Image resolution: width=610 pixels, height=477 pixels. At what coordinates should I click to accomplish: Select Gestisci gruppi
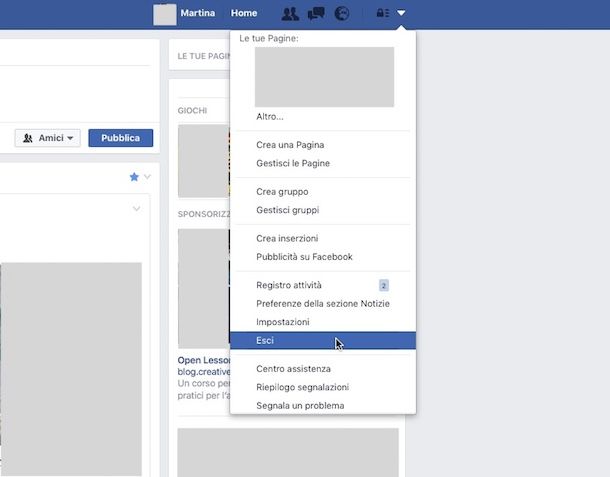(x=287, y=210)
